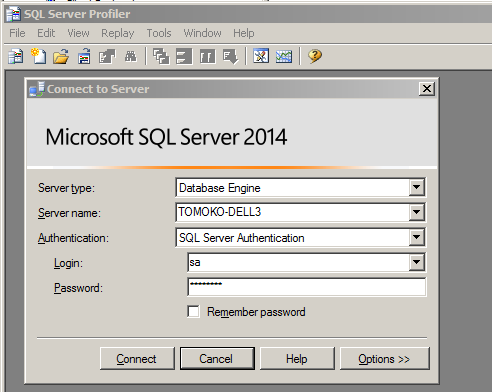Open the File menu
Screen dimensions: 492x392
click(17, 33)
